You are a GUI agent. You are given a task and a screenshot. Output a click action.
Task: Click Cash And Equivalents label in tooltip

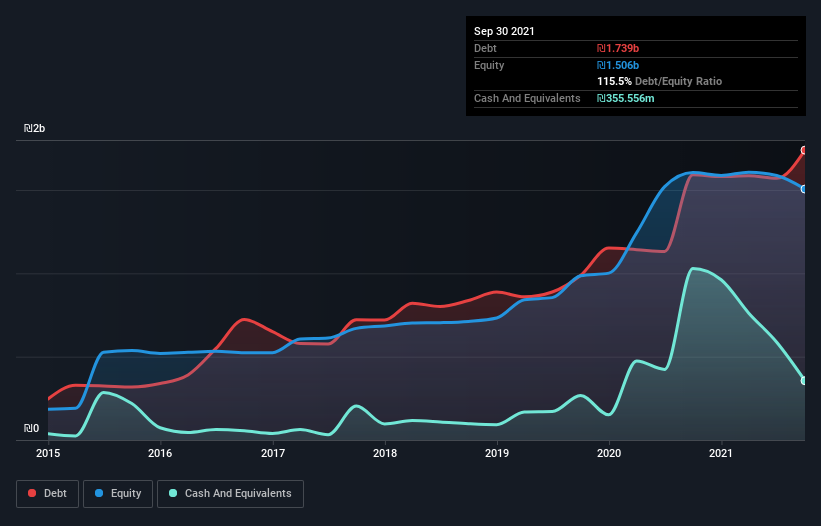point(527,98)
